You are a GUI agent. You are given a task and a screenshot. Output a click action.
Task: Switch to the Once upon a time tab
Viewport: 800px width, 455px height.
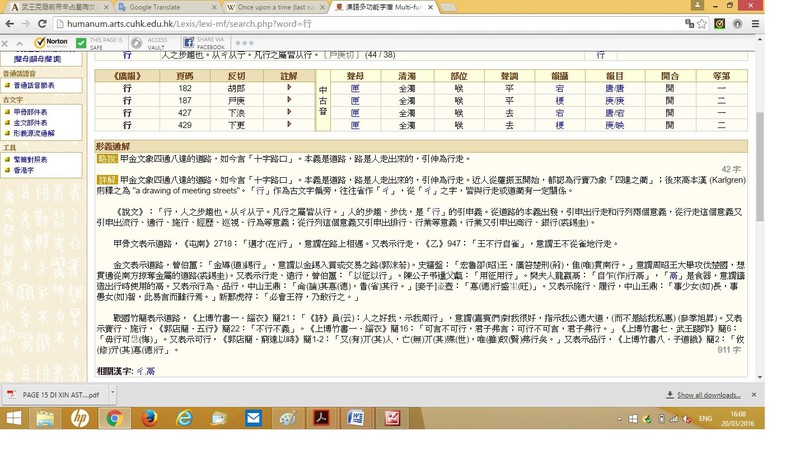point(272,6)
